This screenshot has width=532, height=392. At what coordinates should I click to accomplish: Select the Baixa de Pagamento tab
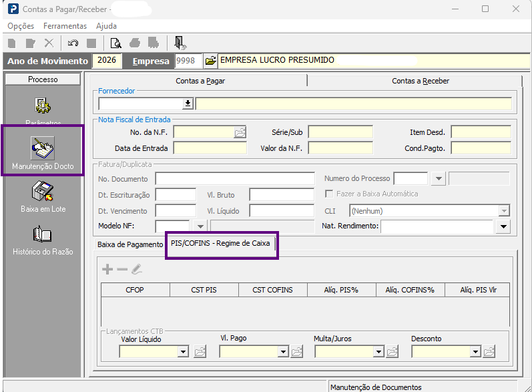[x=130, y=244]
